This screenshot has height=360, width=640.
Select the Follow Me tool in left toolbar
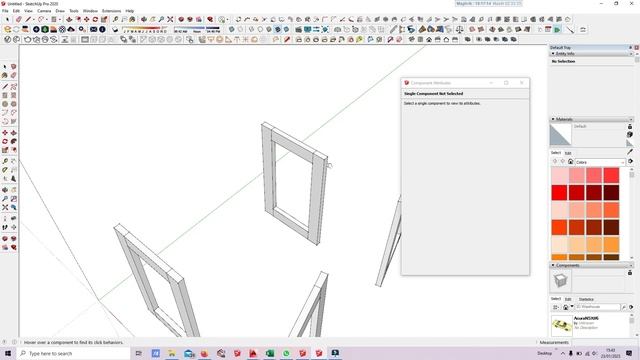[x=13, y=141]
